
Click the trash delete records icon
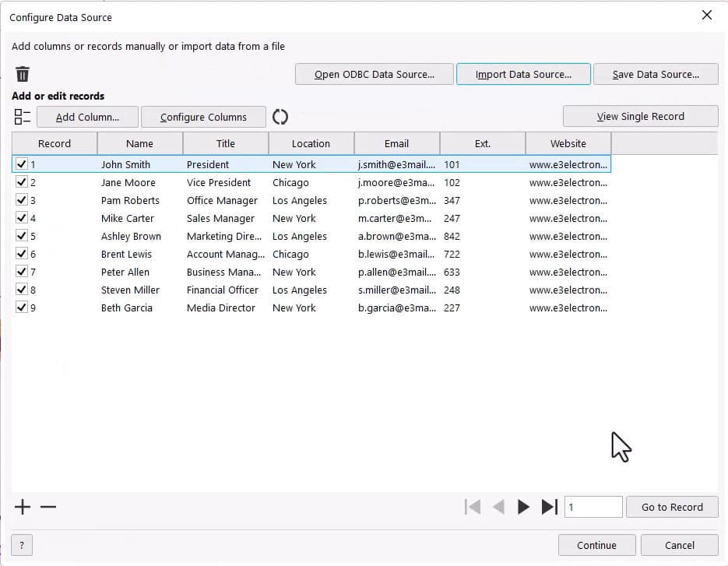[23, 74]
